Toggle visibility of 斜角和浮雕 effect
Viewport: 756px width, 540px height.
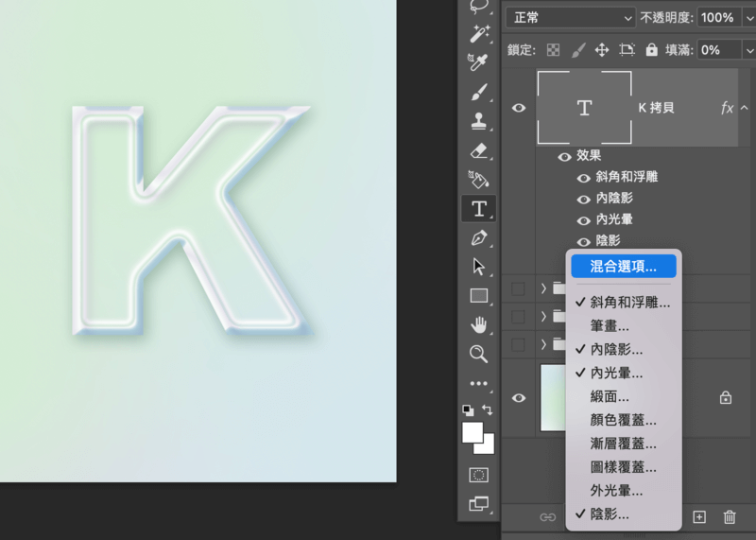click(584, 177)
